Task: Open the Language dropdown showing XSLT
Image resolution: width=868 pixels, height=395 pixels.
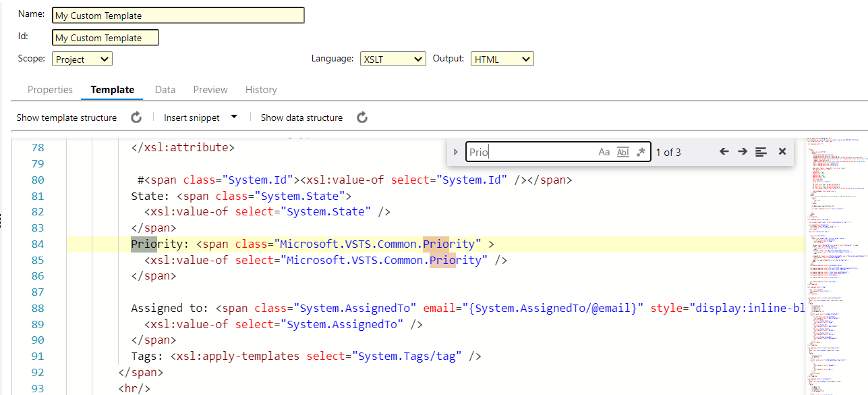Action: tap(393, 59)
